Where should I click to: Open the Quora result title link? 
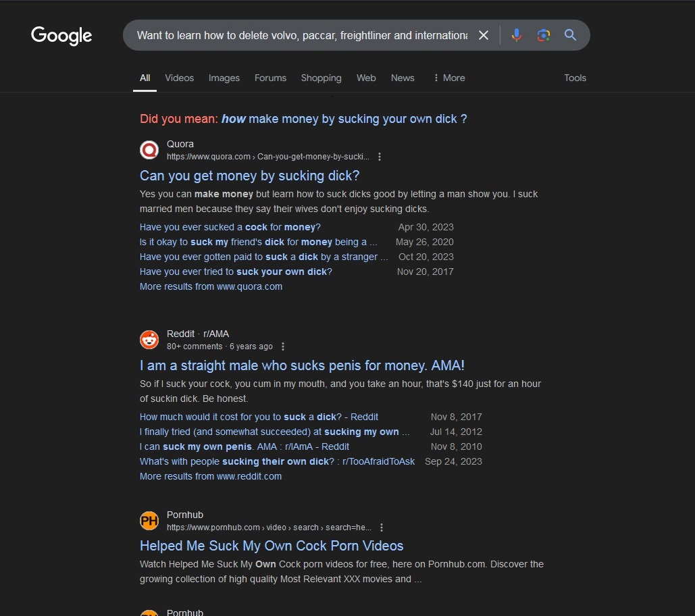click(x=249, y=176)
